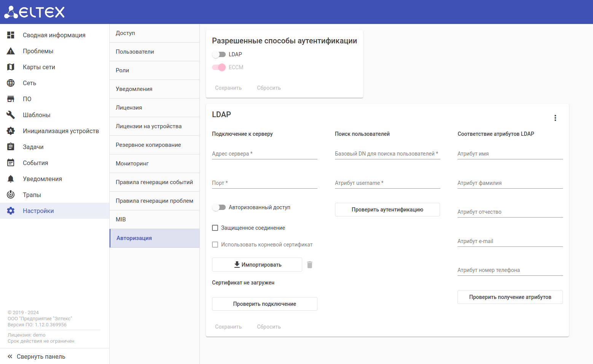The width and height of the screenshot is (593, 364).
Task: Collapse the sidebar with Свернуть панель
Action: [x=37, y=356]
